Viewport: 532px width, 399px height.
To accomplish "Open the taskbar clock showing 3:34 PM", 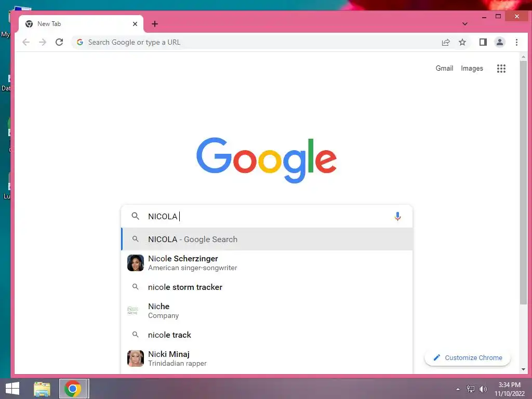I will click(509, 389).
